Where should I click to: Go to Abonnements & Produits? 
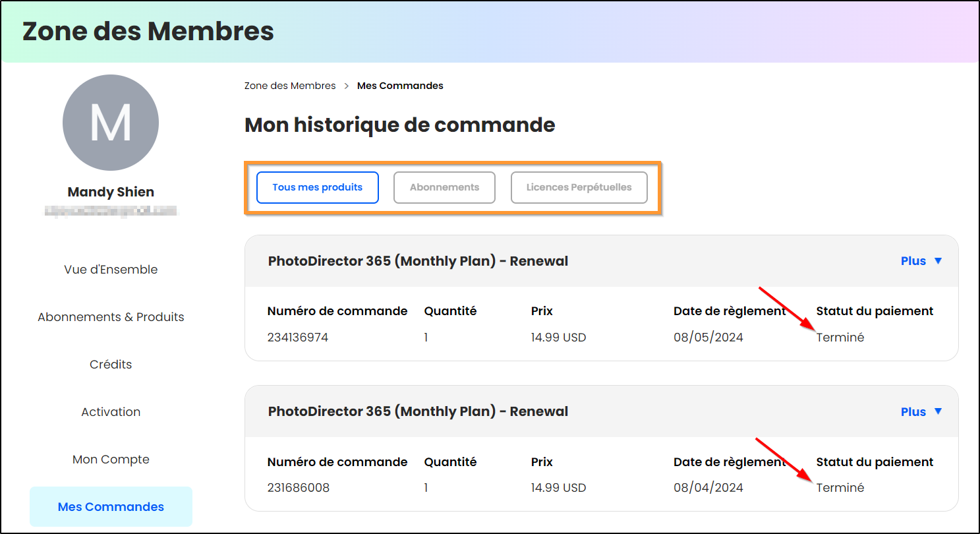(x=111, y=317)
